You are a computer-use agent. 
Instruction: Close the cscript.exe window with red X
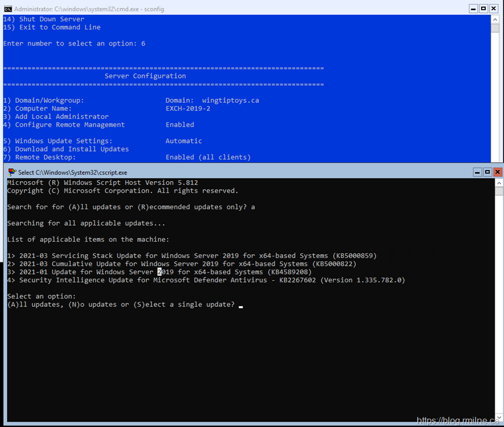pos(498,172)
